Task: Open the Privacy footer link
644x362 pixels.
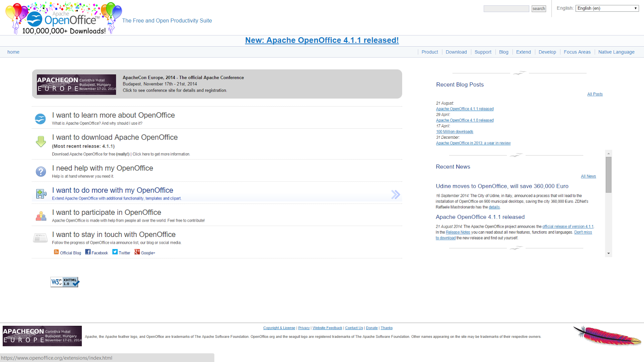Action: [x=304, y=328]
